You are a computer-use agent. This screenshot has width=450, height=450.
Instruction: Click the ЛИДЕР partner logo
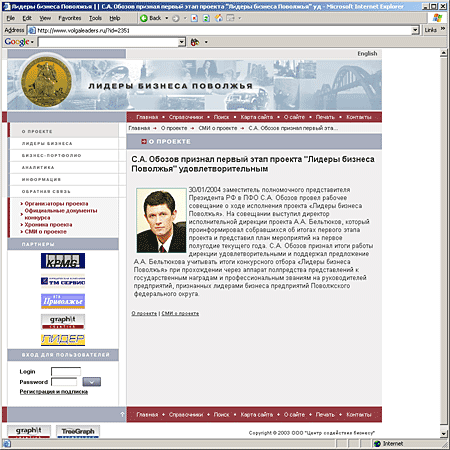click(63, 340)
